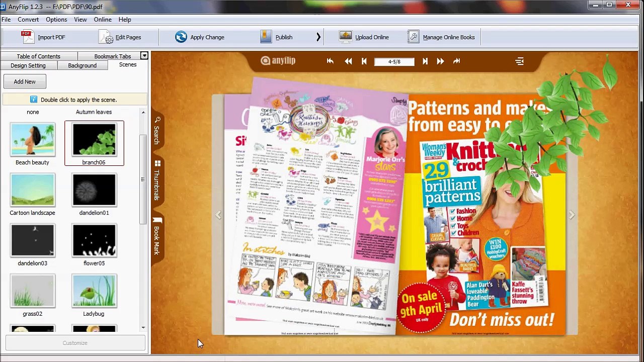The width and height of the screenshot is (644, 362).
Task: Click the page number field 4-5/8
Action: (394, 61)
